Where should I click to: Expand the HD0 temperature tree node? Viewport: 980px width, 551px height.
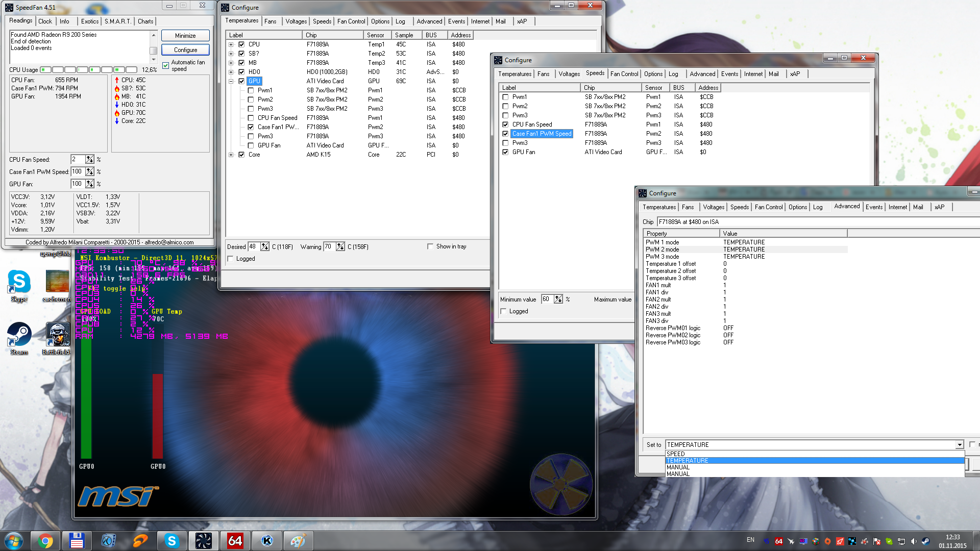[231, 72]
